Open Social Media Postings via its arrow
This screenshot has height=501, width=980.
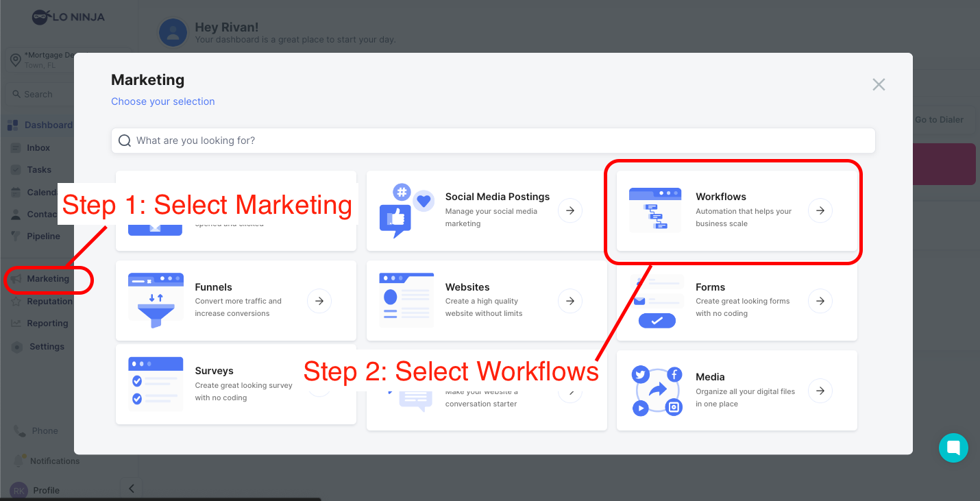pos(570,210)
